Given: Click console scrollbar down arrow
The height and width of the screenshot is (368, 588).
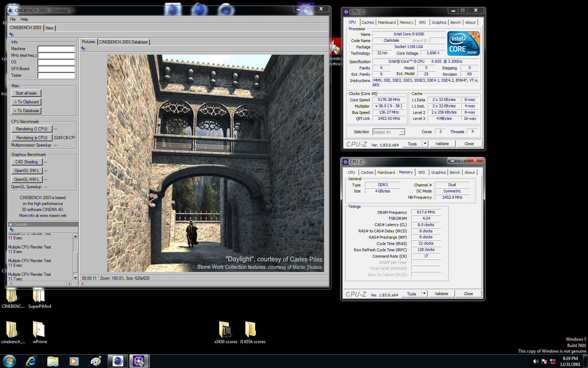Looking at the screenshot, I should (x=75, y=278).
